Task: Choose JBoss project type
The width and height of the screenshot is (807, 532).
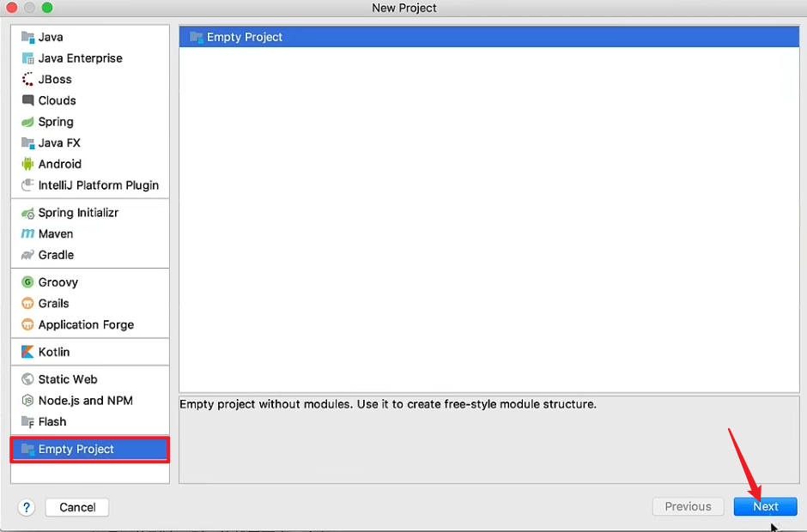Action: (x=90, y=79)
